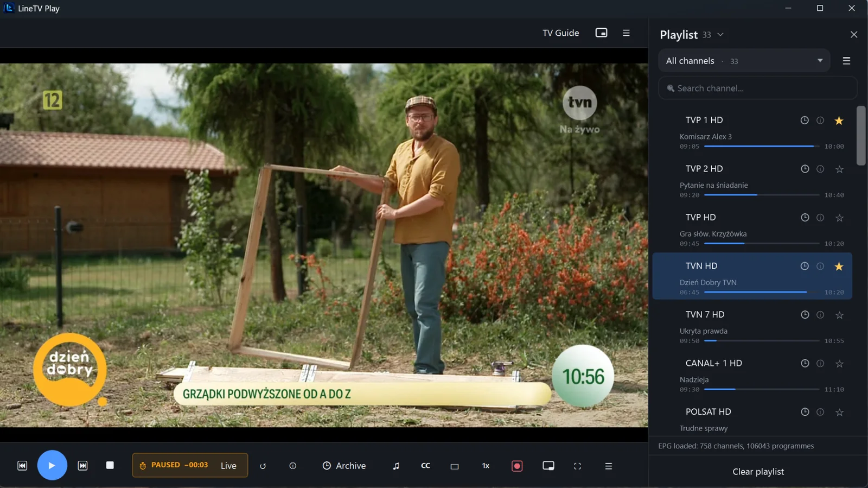Click the Clear playlist button
Viewport: 868px width, 488px height.
point(758,472)
